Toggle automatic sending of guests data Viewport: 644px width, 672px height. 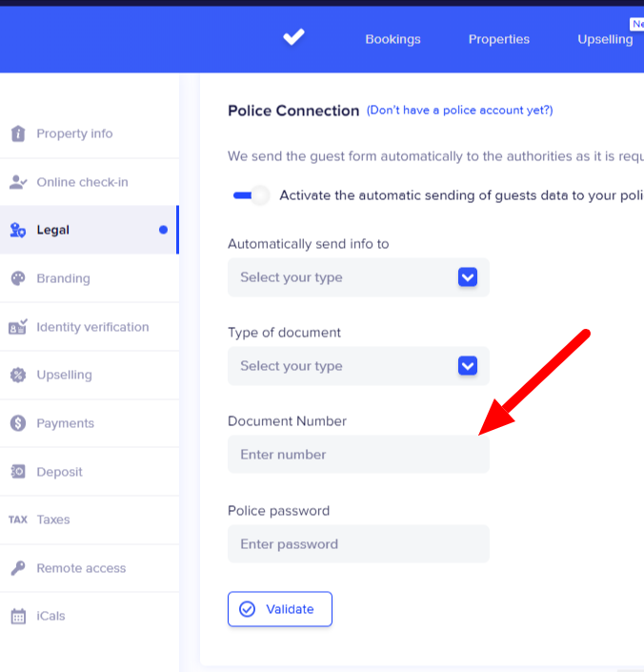coord(252,195)
